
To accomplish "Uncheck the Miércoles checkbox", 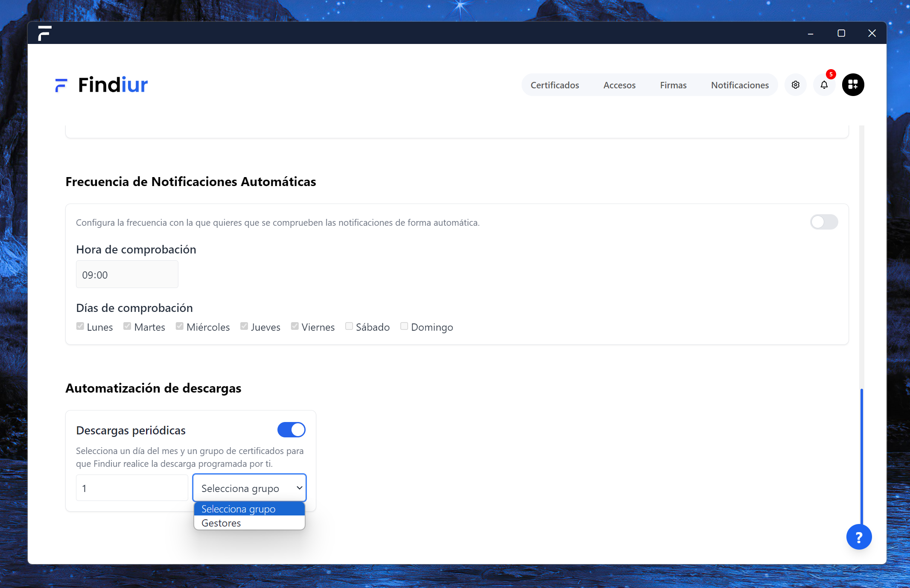I will click(x=180, y=326).
